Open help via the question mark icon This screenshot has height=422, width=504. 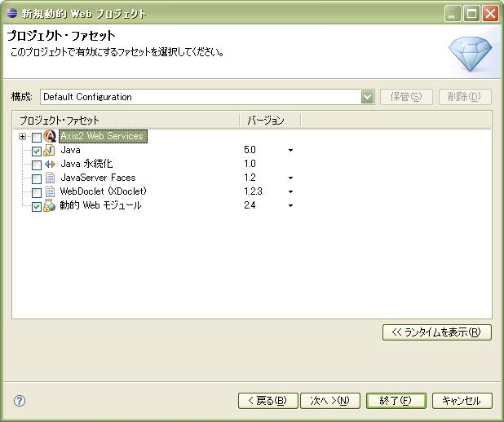coord(20,401)
